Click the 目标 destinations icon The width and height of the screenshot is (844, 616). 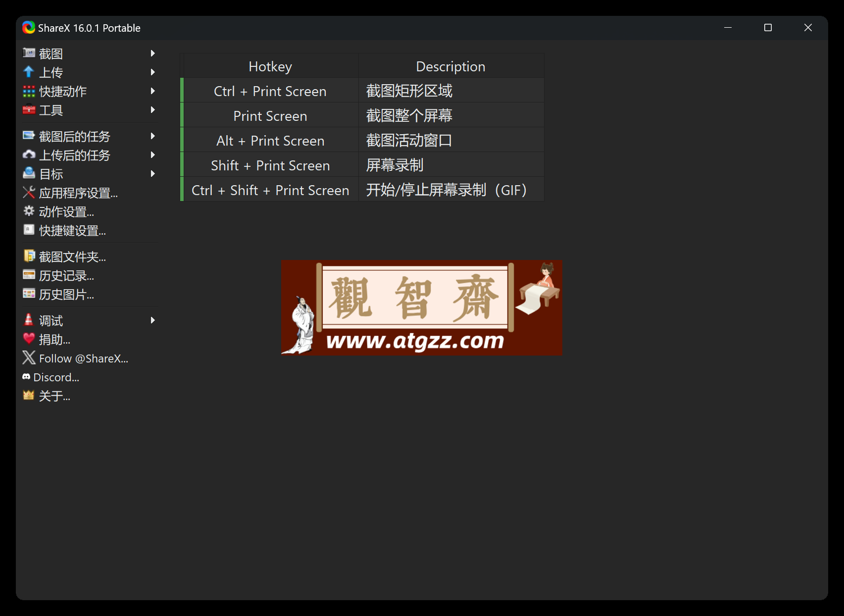[29, 173]
